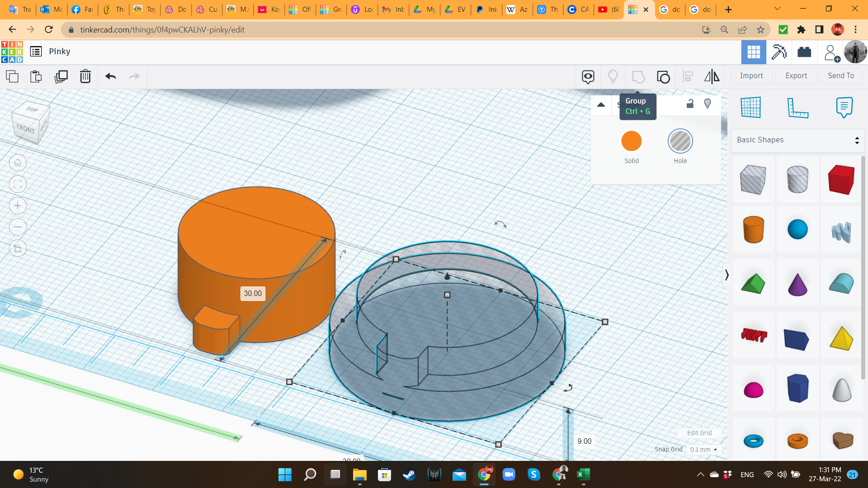Set shape to Hole mode
Screen dimensions: 868x488
pos(680,141)
